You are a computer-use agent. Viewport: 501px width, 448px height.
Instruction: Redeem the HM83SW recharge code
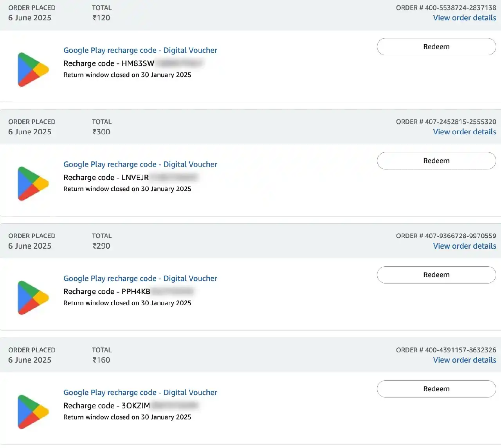(x=436, y=47)
